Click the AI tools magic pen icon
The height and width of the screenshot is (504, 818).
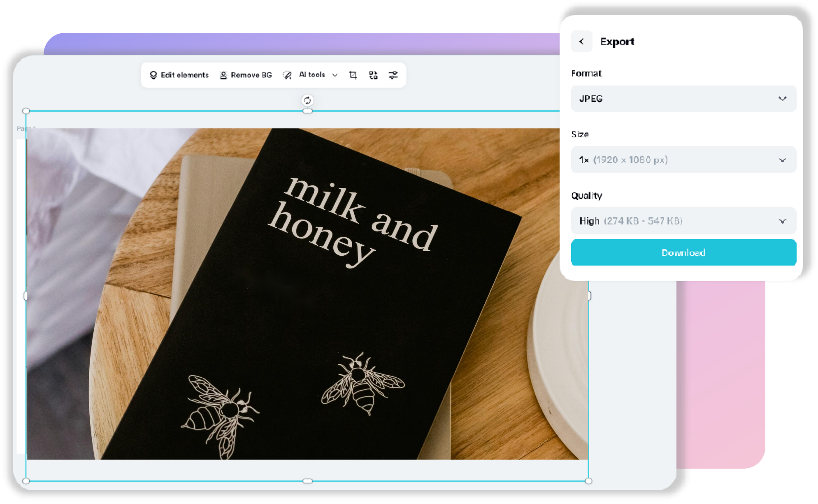287,75
